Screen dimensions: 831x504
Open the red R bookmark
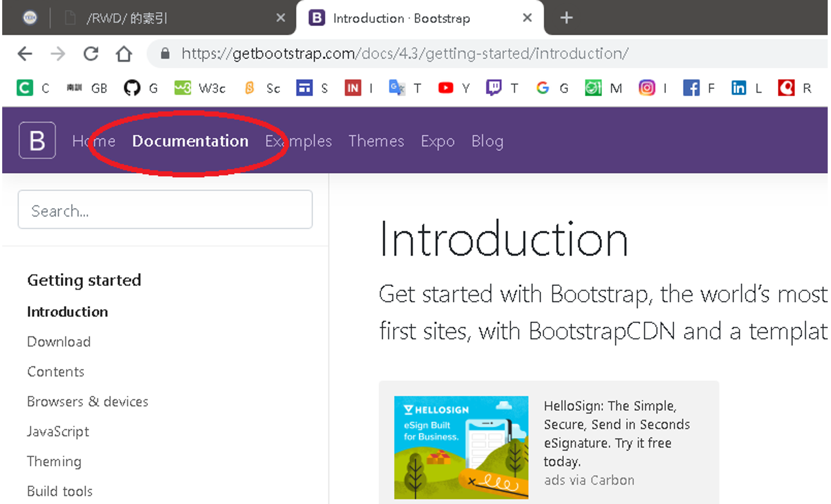click(x=795, y=88)
